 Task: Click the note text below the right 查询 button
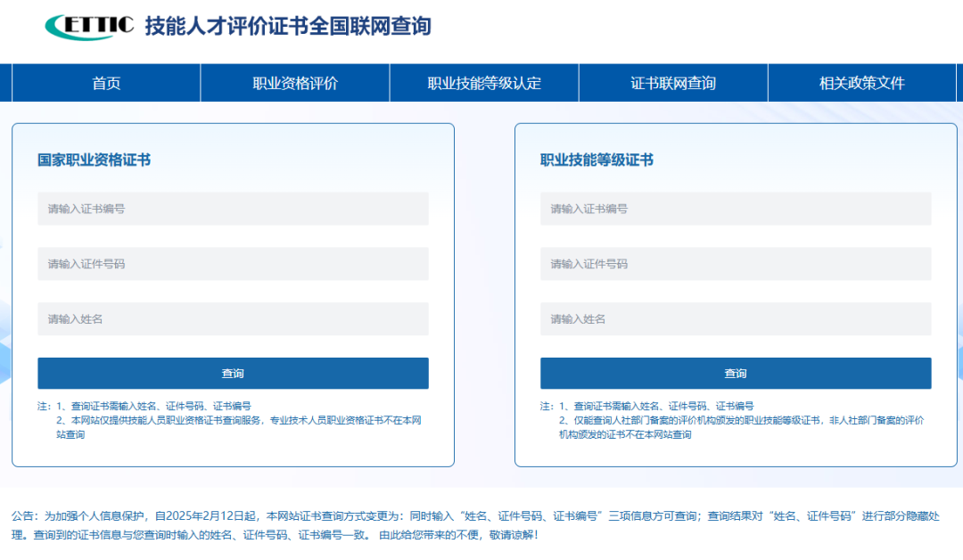tap(736, 420)
